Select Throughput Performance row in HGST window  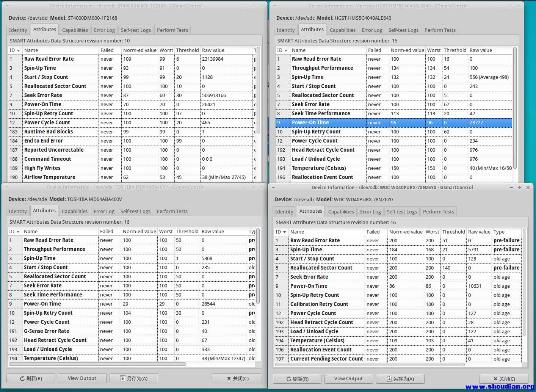pos(394,68)
